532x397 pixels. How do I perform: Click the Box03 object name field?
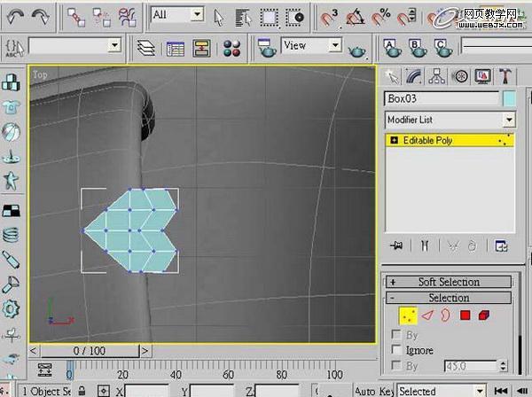(x=442, y=98)
